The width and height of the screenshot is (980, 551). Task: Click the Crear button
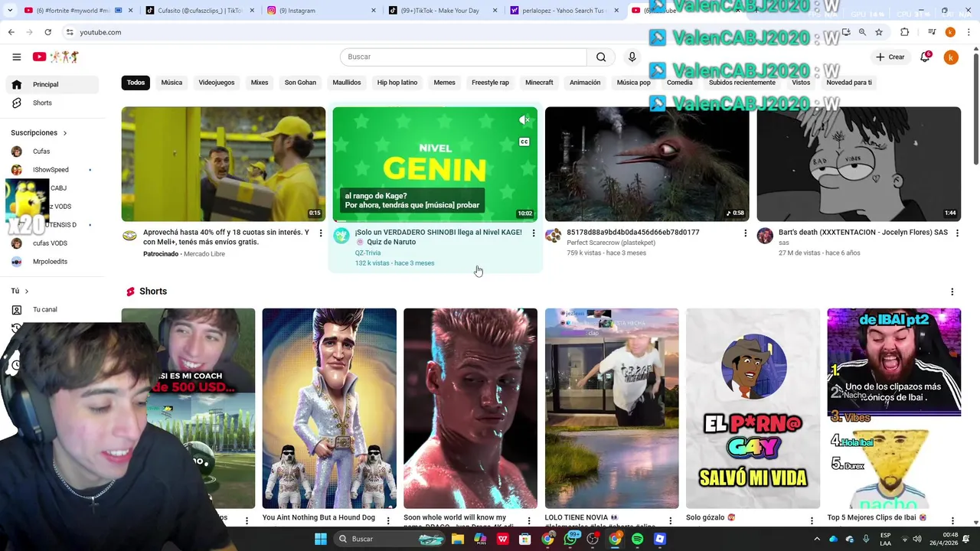coord(890,57)
